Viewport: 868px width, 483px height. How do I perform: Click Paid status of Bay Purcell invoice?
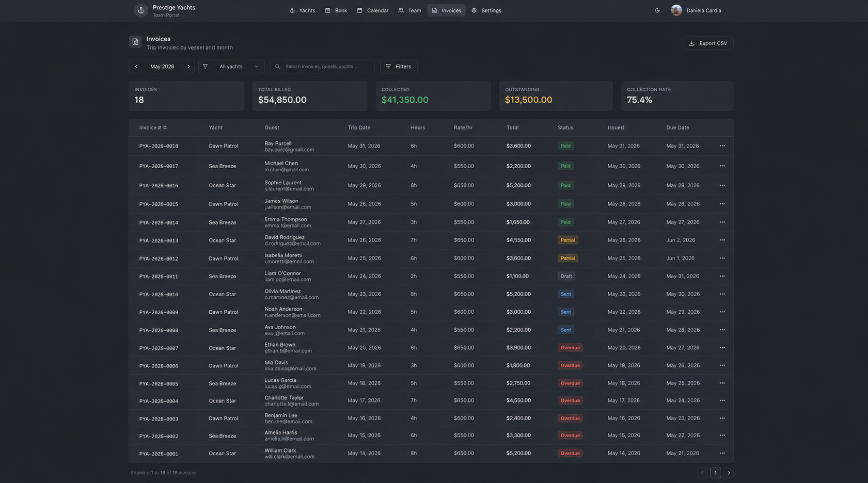(x=565, y=146)
